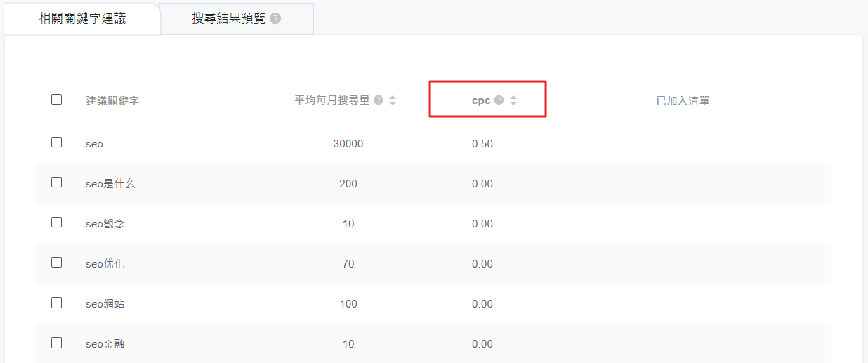868x363 pixels.
Task: Enable the seo优化 checkbox
Action: (57, 263)
